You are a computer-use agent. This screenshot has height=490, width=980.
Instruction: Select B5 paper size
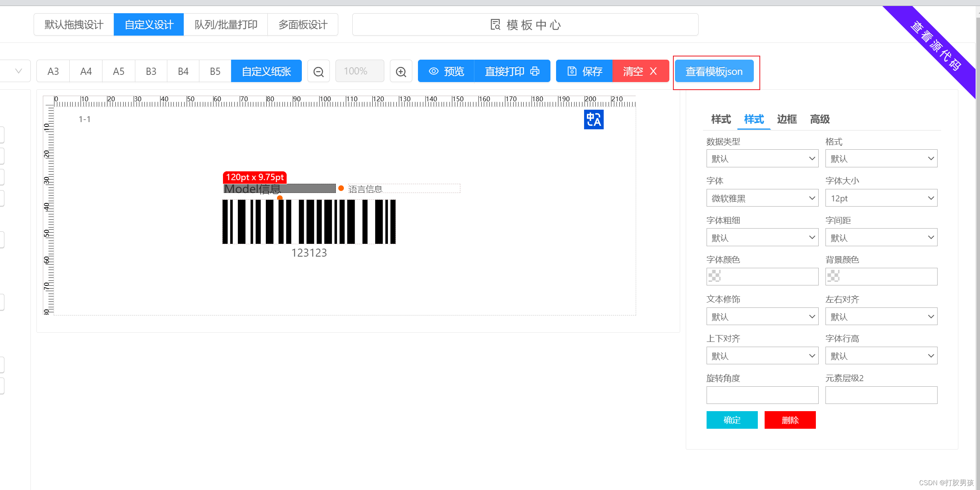pyautogui.click(x=215, y=71)
